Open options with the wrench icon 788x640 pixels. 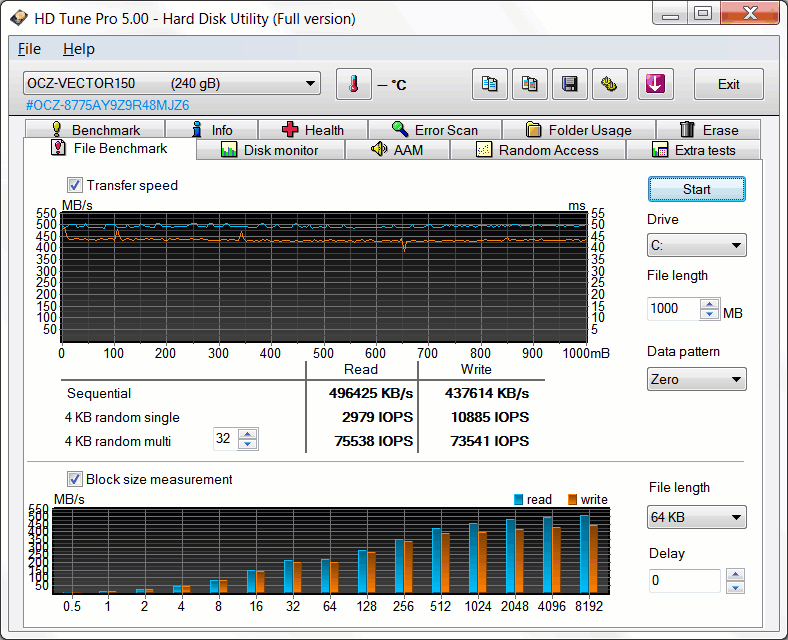point(610,84)
